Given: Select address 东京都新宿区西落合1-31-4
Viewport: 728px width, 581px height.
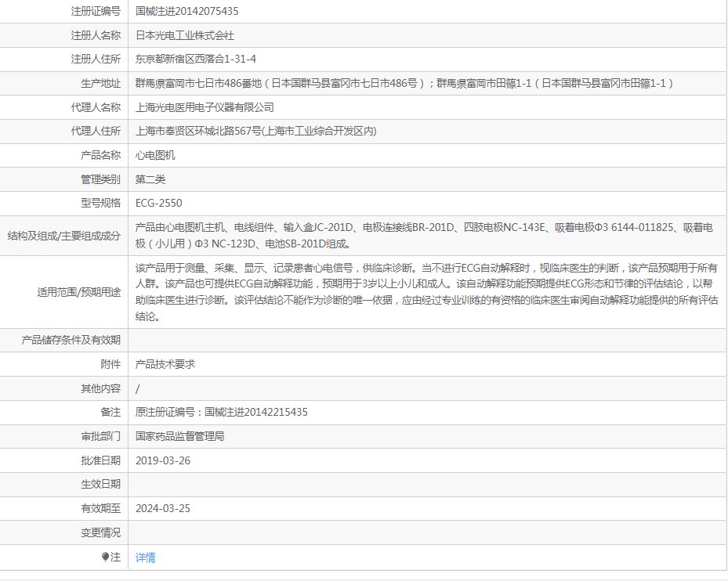Looking at the screenshot, I should [x=195, y=59].
